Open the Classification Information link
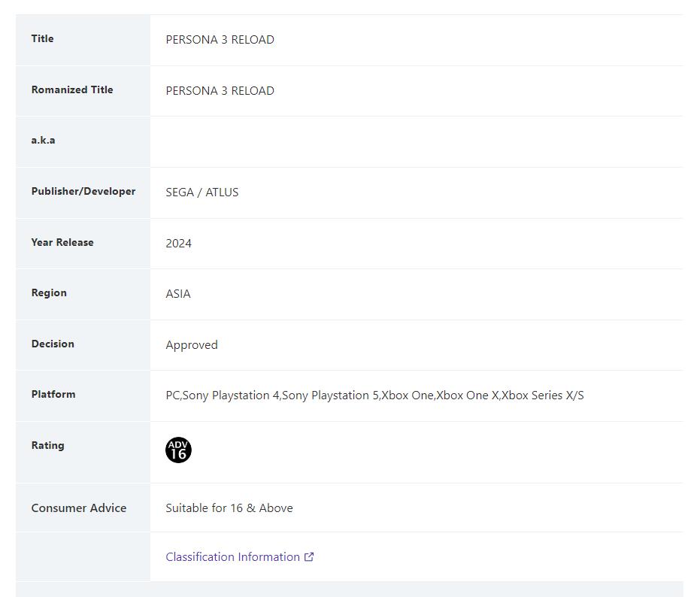The image size is (700, 597). pos(232,557)
